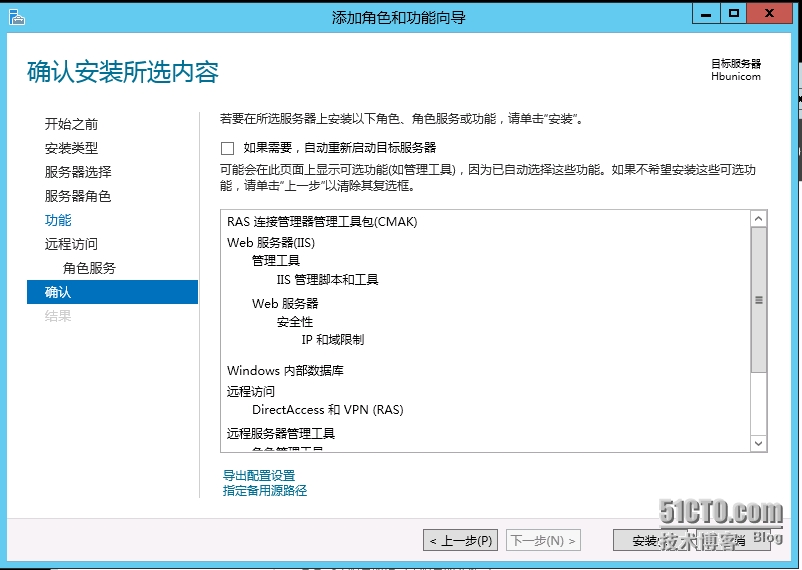Minimize the wizard window
Image resolution: width=802 pixels, height=570 pixels.
(706, 14)
